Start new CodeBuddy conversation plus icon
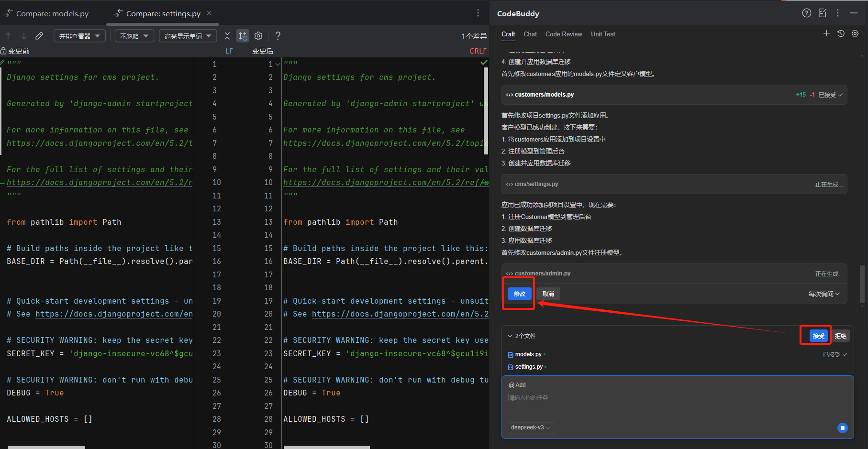This screenshot has width=868, height=449. tap(826, 33)
